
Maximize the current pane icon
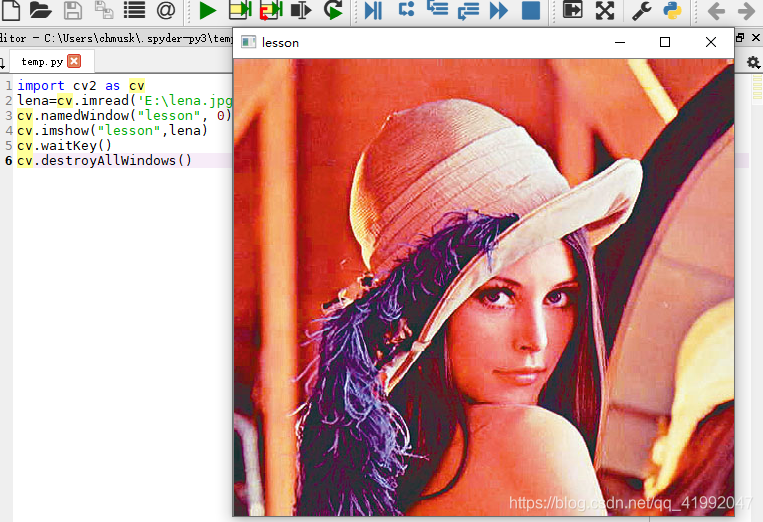573,9
